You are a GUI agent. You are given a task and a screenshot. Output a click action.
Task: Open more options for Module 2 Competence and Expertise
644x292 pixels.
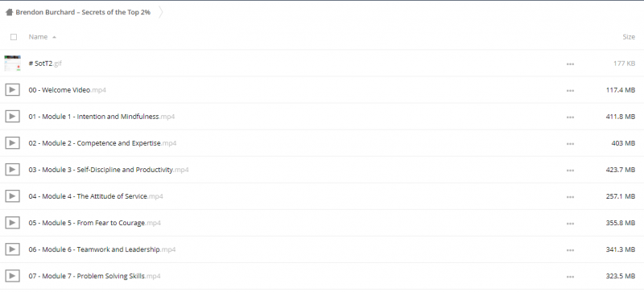570,144
